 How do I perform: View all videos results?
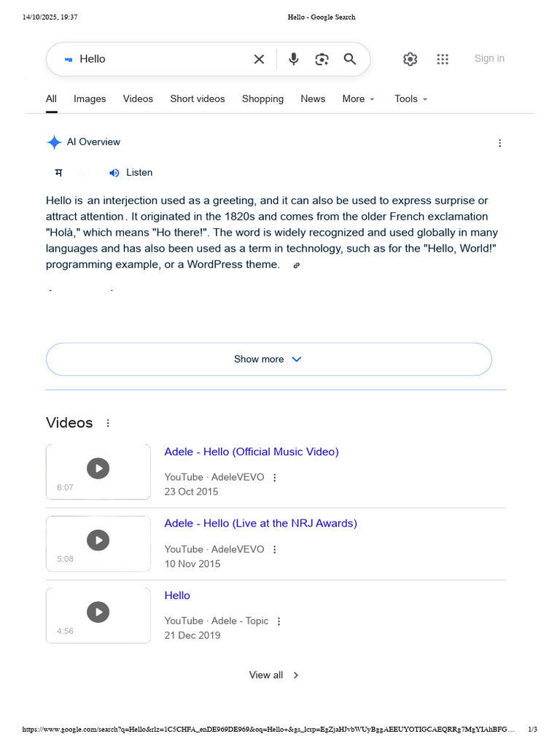pos(274,675)
